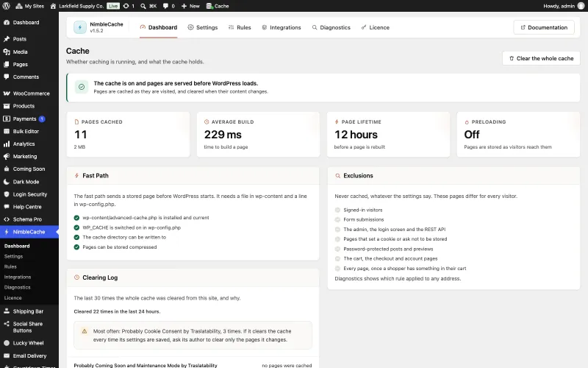Viewport: 588px width, 368px height.
Task: Switch to the Diagnostics plugin tab
Action: 331,27
